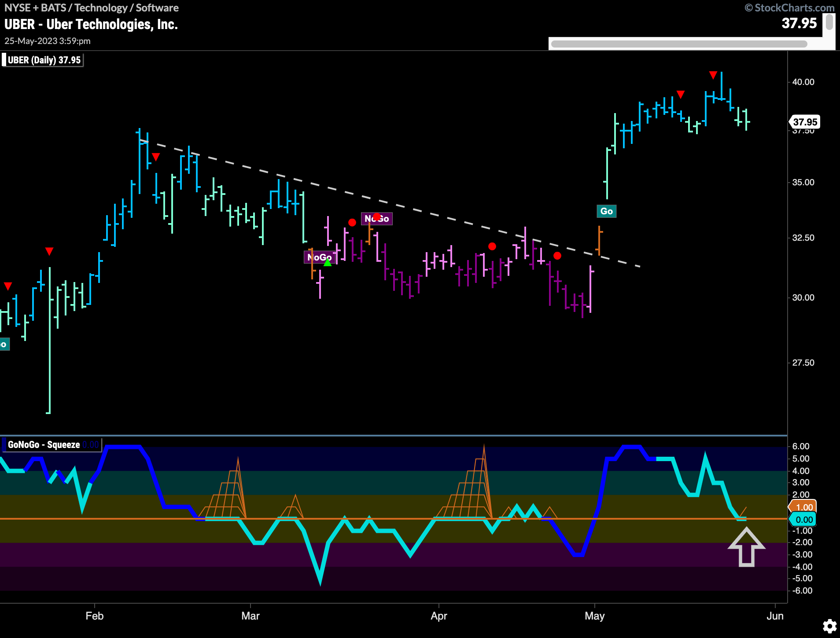Click the 25-May-2023 3:59:pm timestamp

click(x=48, y=41)
